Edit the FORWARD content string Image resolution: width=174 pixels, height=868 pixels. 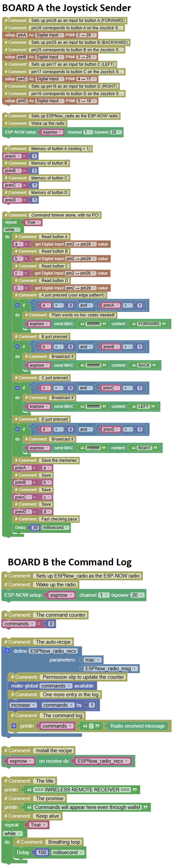pos(149,324)
